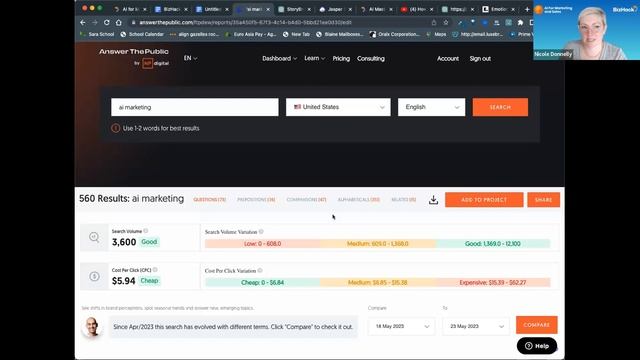Open the Euro Asia Pay bookmark
The width and height of the screenshot is (640, 360).
coord(251,34)
